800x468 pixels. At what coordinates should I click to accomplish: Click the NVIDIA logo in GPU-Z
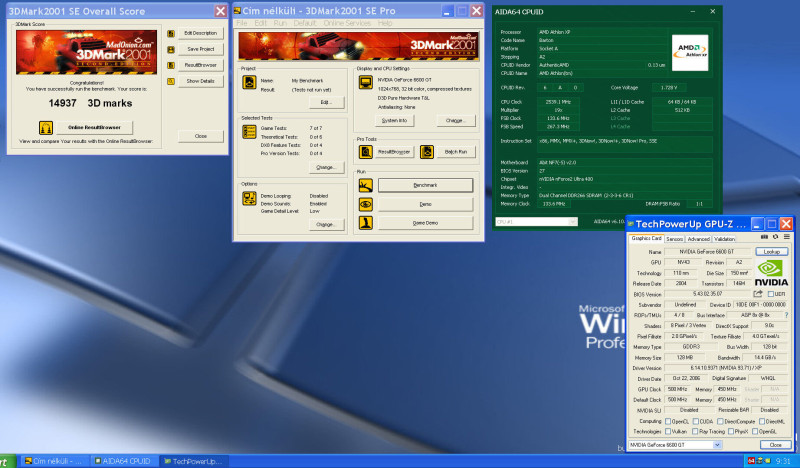point(771,273)
